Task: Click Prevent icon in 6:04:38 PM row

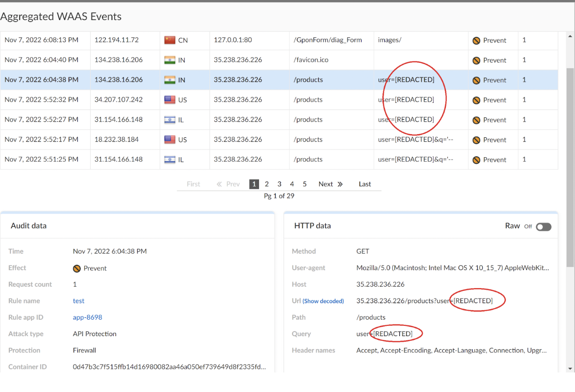Action: 476,80
